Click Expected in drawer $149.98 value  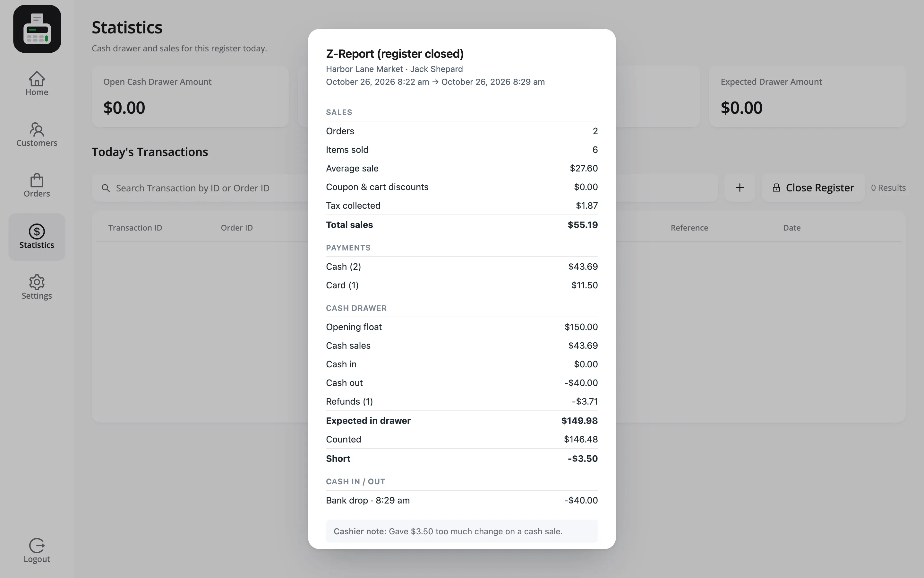pos(579,421)
